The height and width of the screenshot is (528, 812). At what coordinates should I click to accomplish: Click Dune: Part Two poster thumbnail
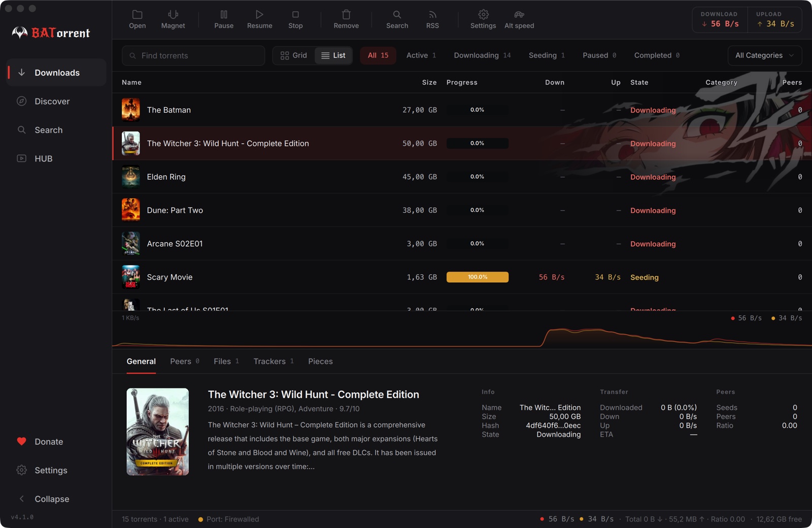[x=130, y=210]
